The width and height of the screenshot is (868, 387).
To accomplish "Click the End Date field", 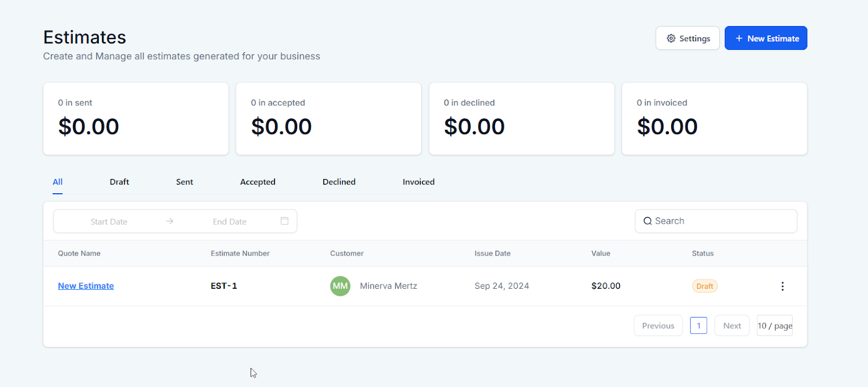I will pos(229,221).
